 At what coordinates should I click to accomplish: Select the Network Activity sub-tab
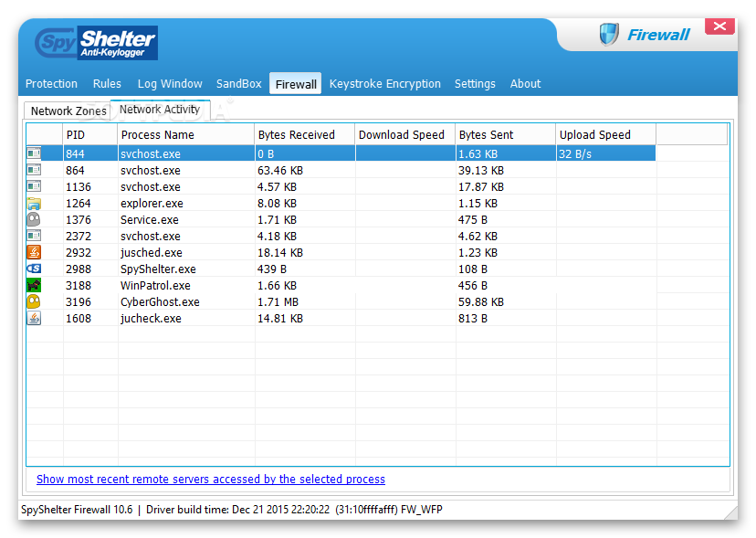click(x=160, y=110)
